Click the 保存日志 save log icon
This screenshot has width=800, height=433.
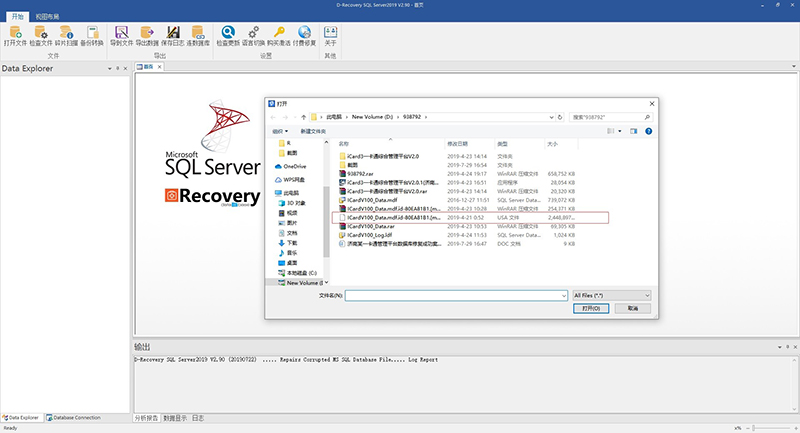coord(173,32)
